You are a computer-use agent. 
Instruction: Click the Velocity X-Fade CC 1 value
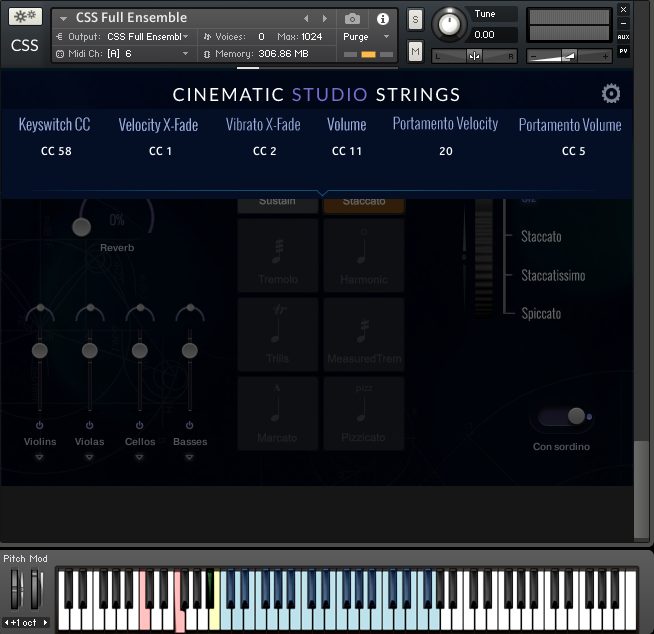coord(160,151)
